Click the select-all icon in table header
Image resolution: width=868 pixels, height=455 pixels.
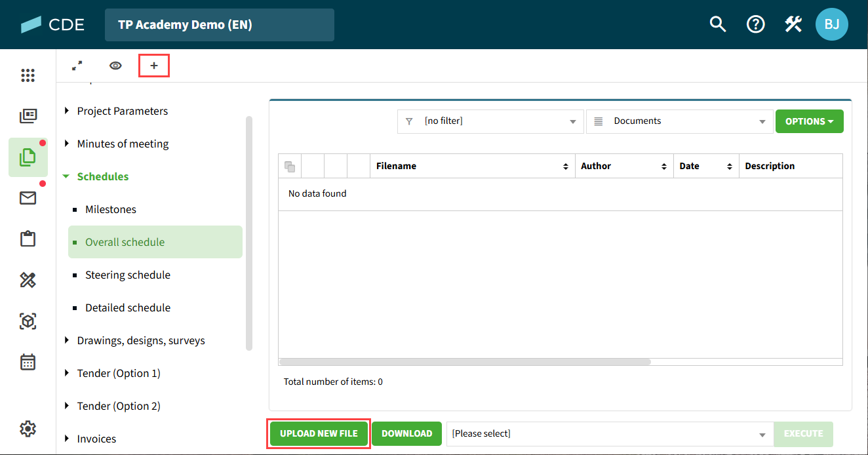pos(290,167)
